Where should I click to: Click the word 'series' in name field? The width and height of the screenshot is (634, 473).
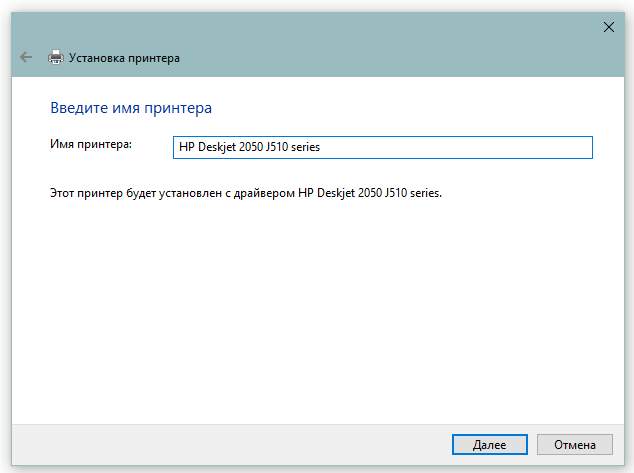tap(305, 147)
